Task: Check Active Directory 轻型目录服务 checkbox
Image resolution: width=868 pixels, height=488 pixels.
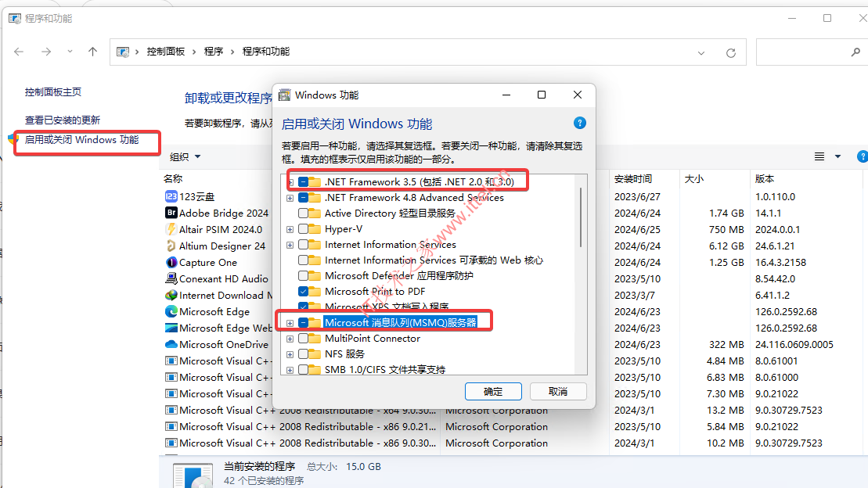Action: click(304, 213)
